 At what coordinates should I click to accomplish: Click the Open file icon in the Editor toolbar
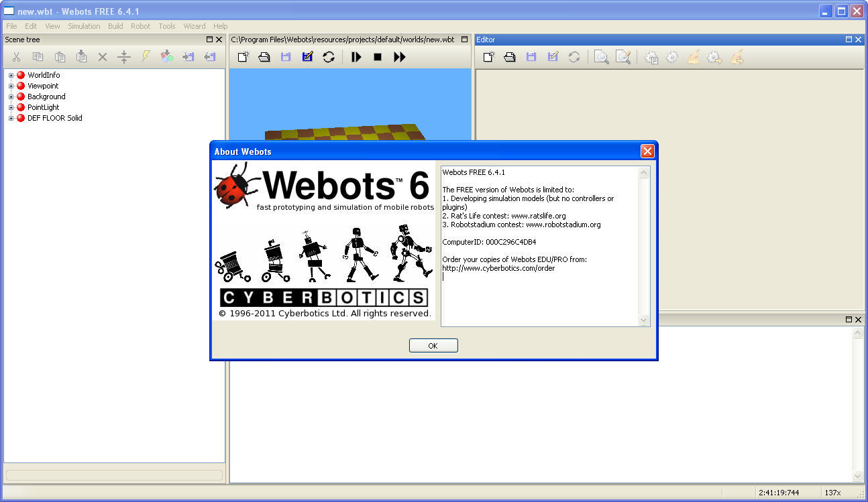pos(510,57)
